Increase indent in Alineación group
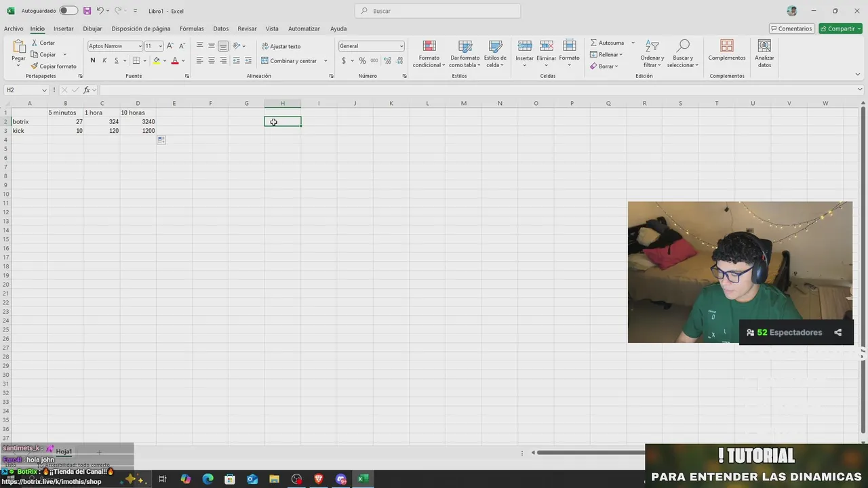Image resolution: width=868 pixels, height=488 pixels. [x=248, y=60]
